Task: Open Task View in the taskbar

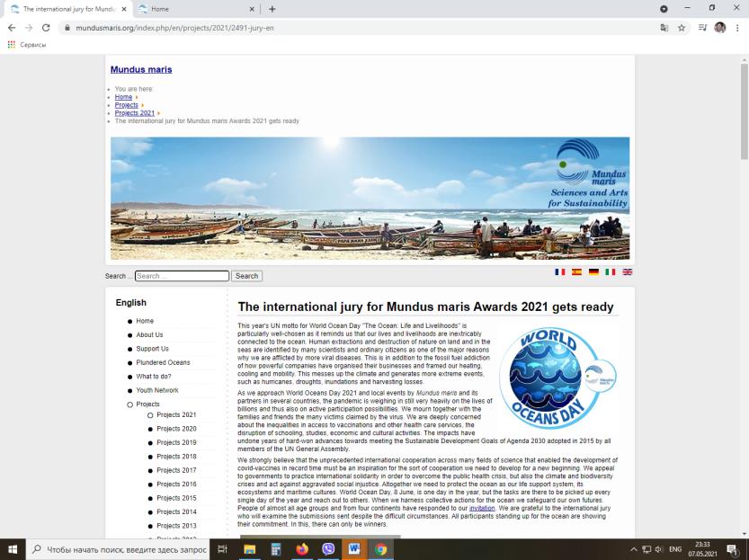Action: 223,549
